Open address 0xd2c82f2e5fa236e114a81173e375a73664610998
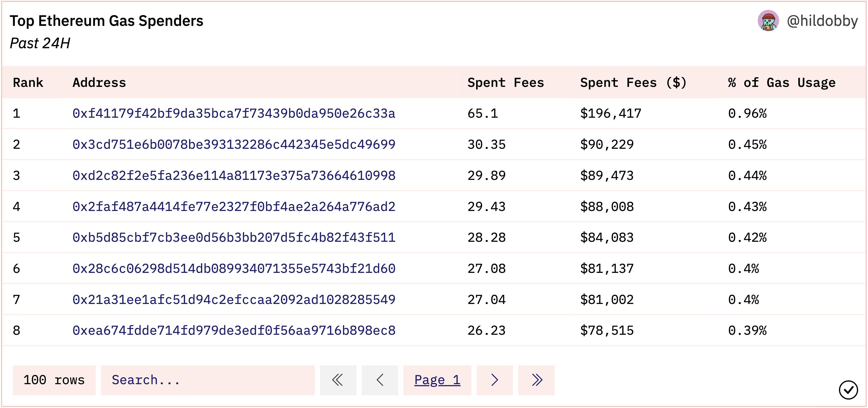 [x=234, y=175]
